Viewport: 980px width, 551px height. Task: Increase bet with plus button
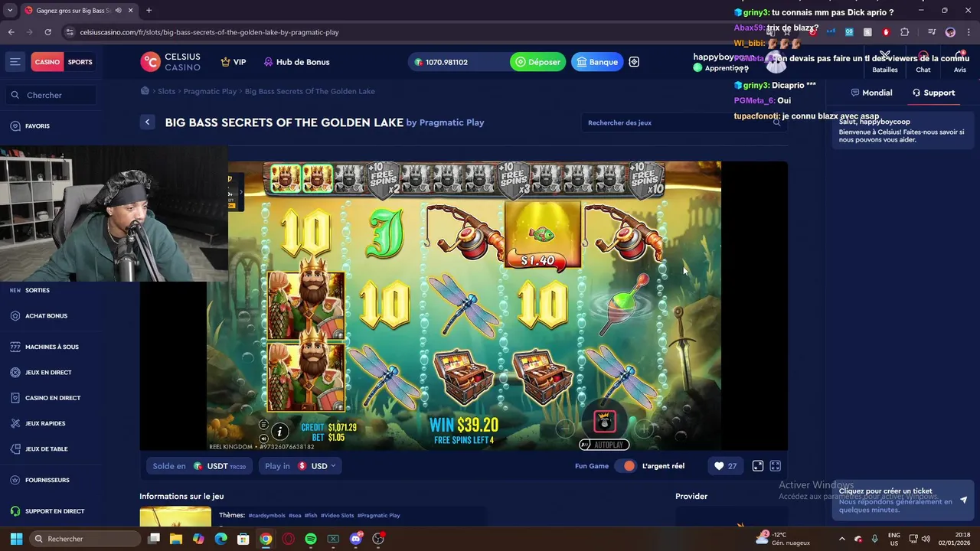[x=645, y=429]
